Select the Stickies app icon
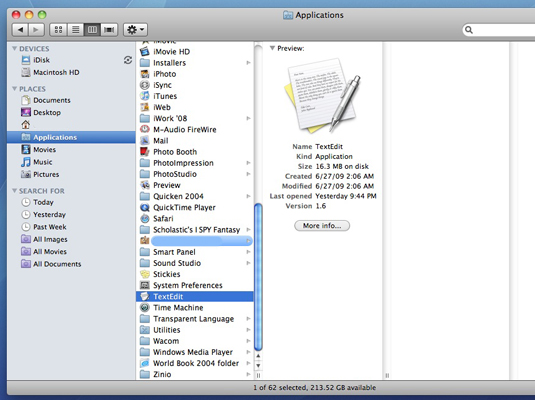 (145, 274)
